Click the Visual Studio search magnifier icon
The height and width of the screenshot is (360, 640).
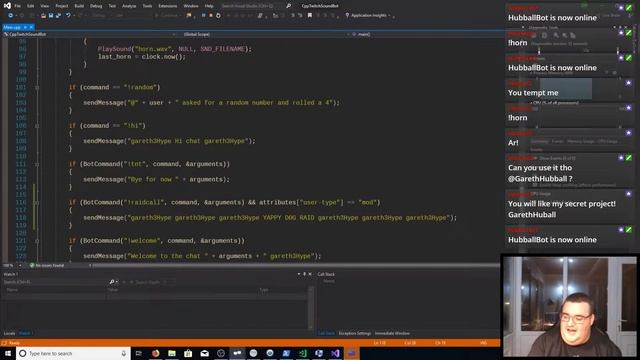[x=289, y=6]
